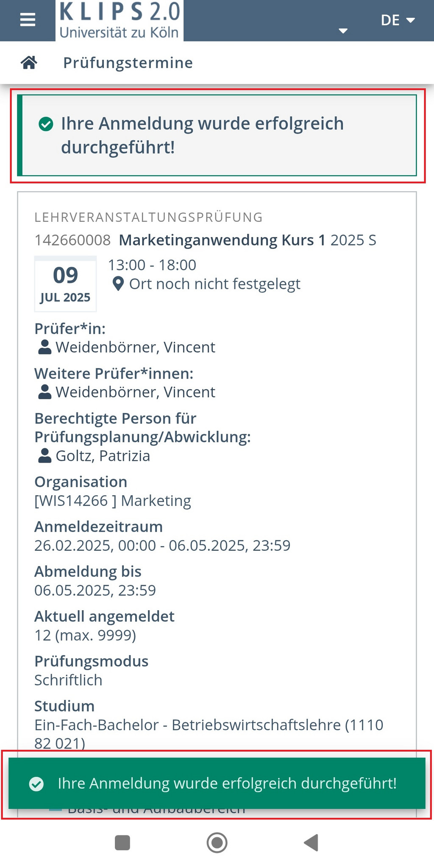The height and width of the screenshot is (868, 434).
Task: Tap the home icon in breadcrumb
Action: click(x=29, y=63)
